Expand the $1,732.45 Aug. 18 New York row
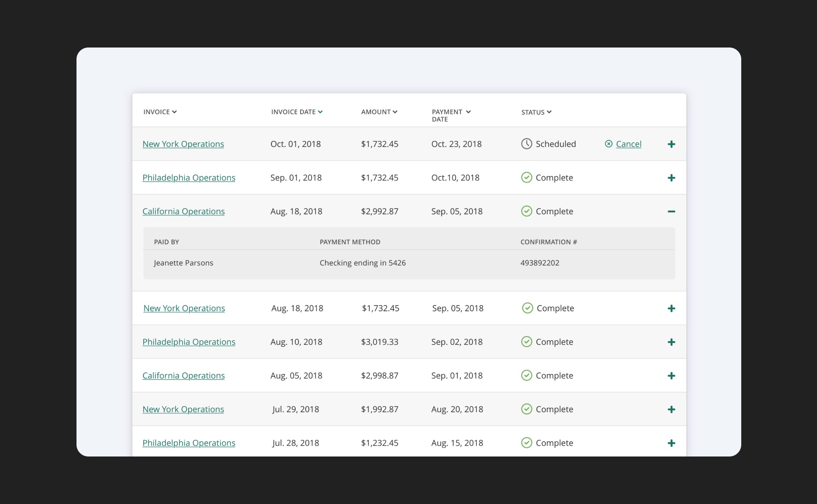Screen dimensions: 817x504 (x=671, y=308)
